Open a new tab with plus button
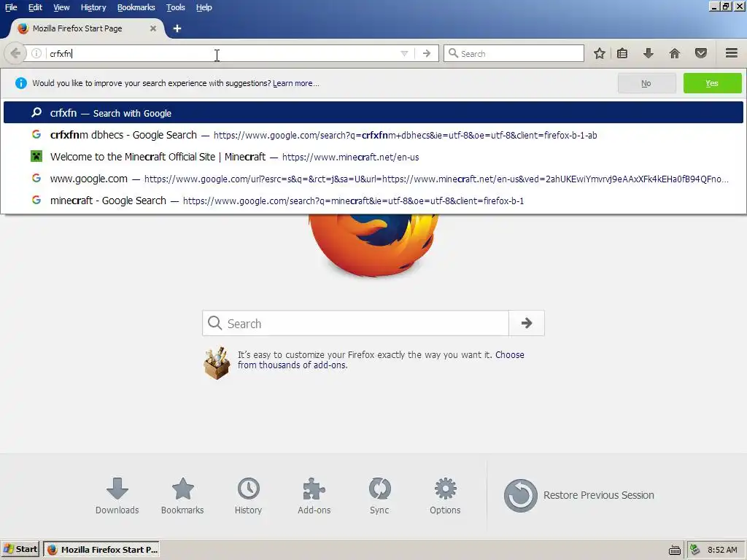Screen dimensions: 747x560 coord(177,28)
